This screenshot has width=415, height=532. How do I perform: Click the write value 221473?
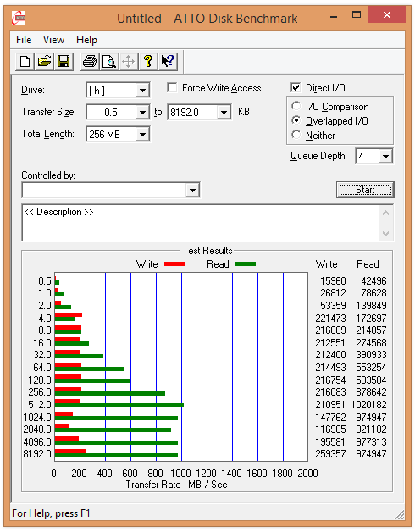coord(330,319)
